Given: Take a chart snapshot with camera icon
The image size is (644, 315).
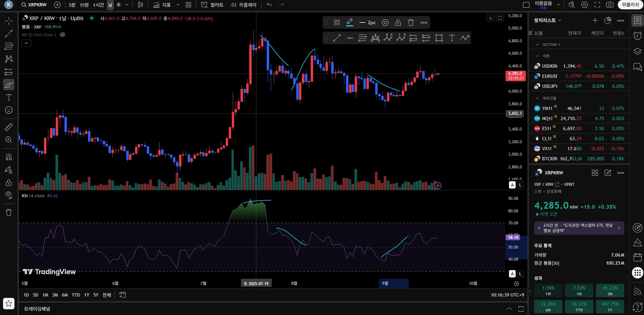Looking at the screenshot, I should click(x=610, y=5).
